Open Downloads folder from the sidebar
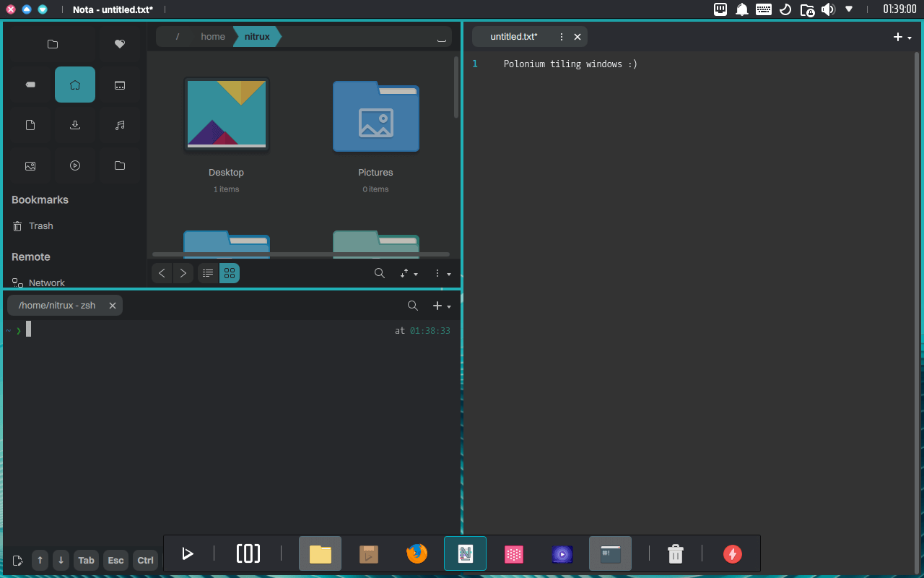Image resolution: width=924 pixels, height=578 pixels. [x=75, y=124]
